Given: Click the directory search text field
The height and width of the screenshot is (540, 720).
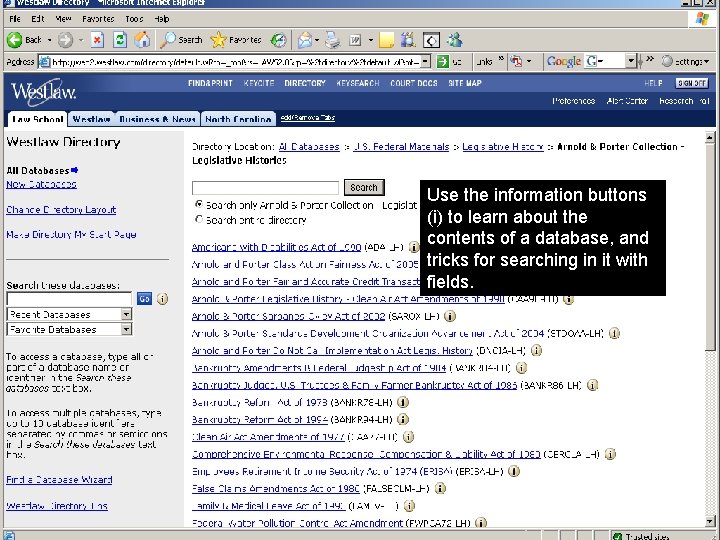Looking at the screenshot, I should pos(265,188).
